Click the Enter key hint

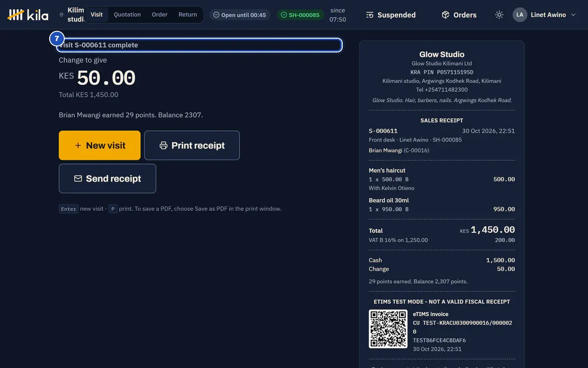coord(68,209)
